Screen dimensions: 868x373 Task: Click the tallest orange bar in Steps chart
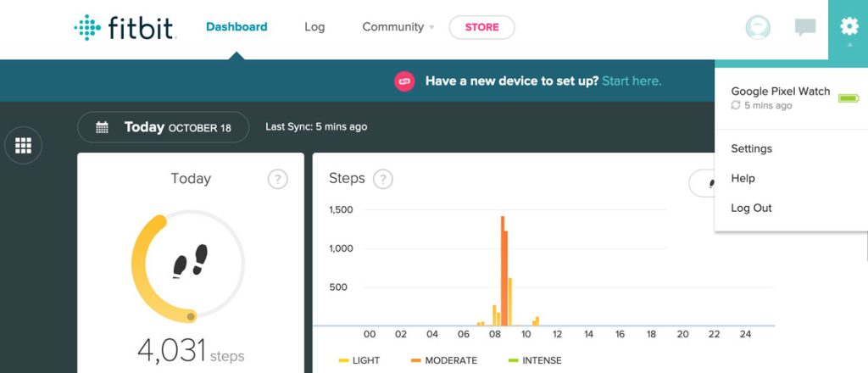tap(502, 271)
